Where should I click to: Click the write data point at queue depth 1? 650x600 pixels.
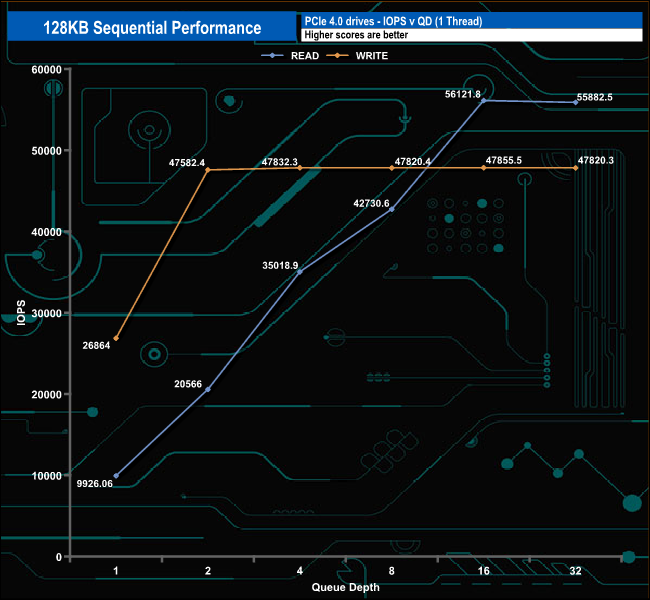[116, 338]
